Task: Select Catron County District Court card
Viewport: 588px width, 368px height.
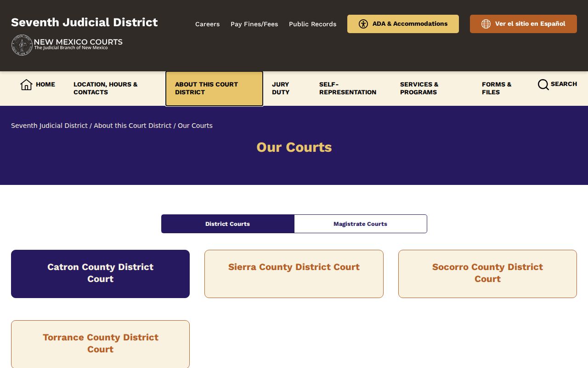Action: point(100,274)
